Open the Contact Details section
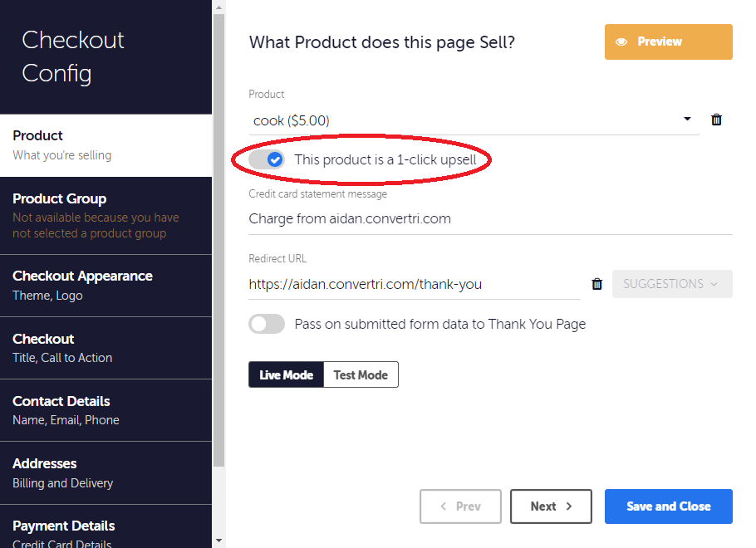The width and height of the screenshot is (756, 548). point(106,409)
